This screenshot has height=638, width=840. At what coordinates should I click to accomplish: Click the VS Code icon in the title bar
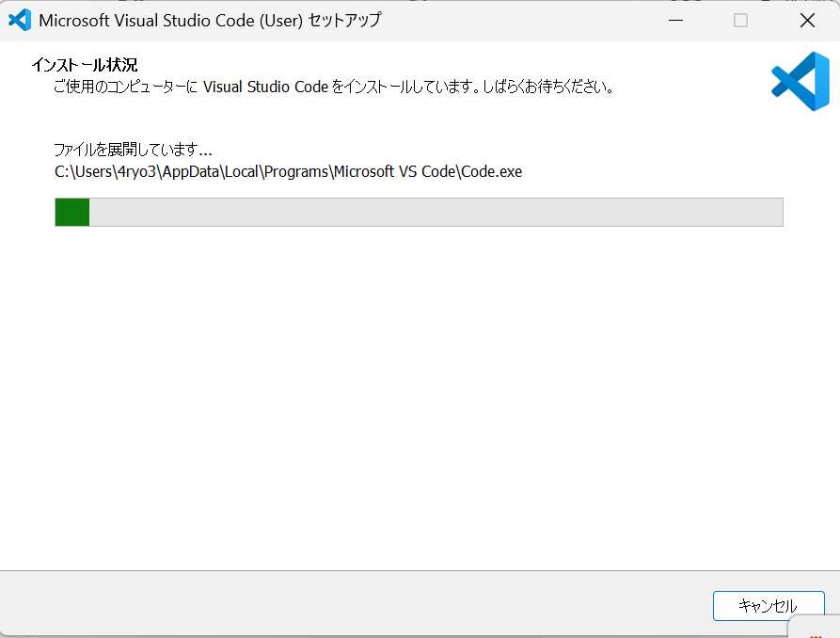pyautogui.click(x=19, y=20)
